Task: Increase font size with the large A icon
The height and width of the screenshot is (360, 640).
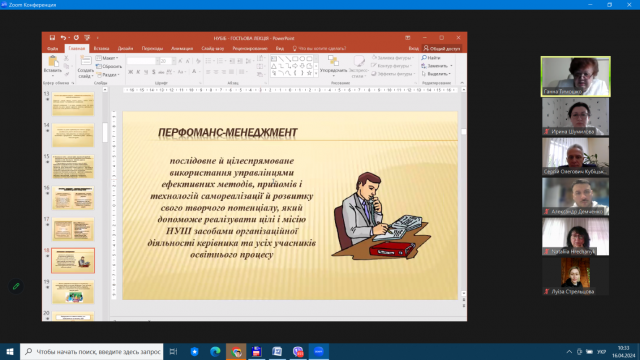Action: click(180, 61)
